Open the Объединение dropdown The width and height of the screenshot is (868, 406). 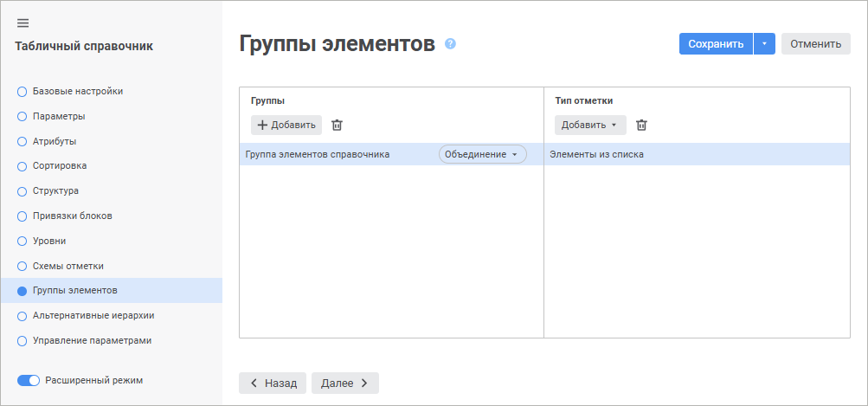click(x=483, y=155)
